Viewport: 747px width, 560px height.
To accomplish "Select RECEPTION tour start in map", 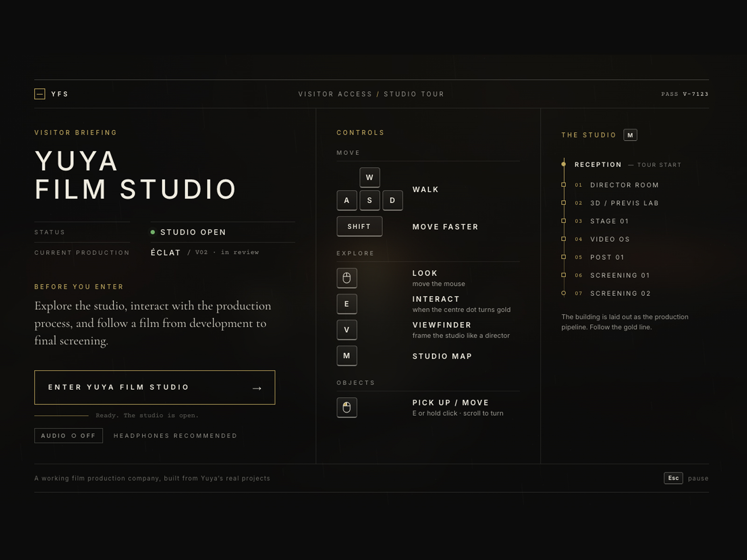I will click(x=628, y=165).
